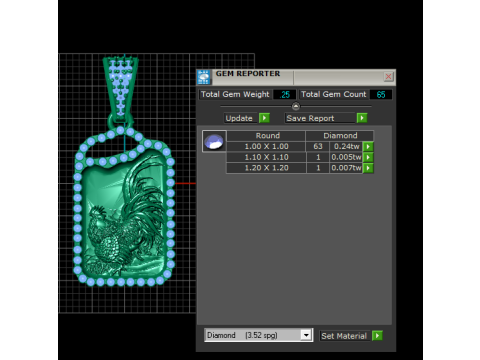Viewport: 480px width, 360px height.
Task: Click the Round column header
Action: pos(266,136)
